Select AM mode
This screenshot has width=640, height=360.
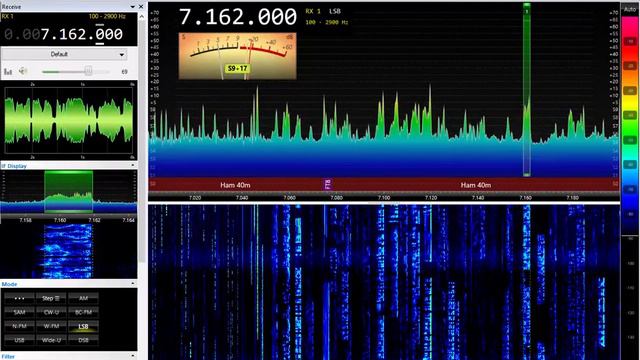point(83,298)
